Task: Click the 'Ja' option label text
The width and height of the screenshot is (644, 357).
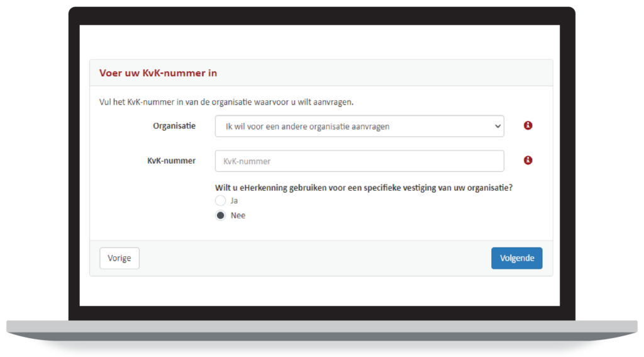Action: coord(234,200)
